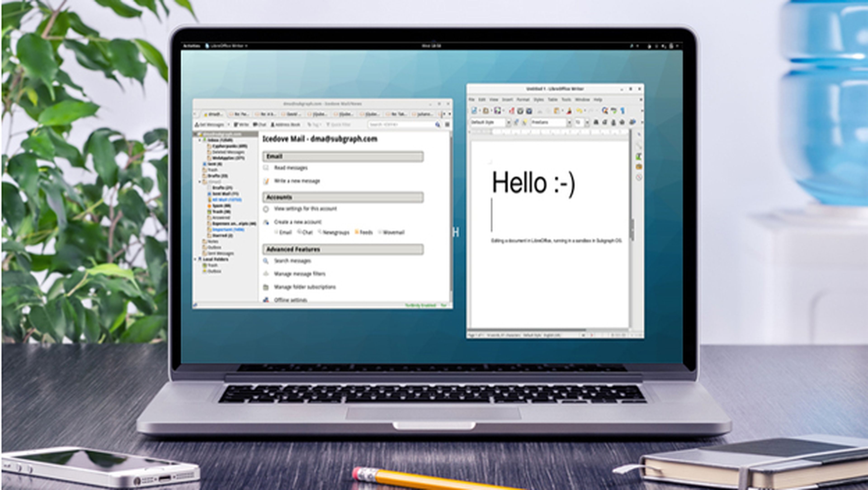Open the Format menu in Writer
Screen dimensions: 868x490
coord(523,100)
